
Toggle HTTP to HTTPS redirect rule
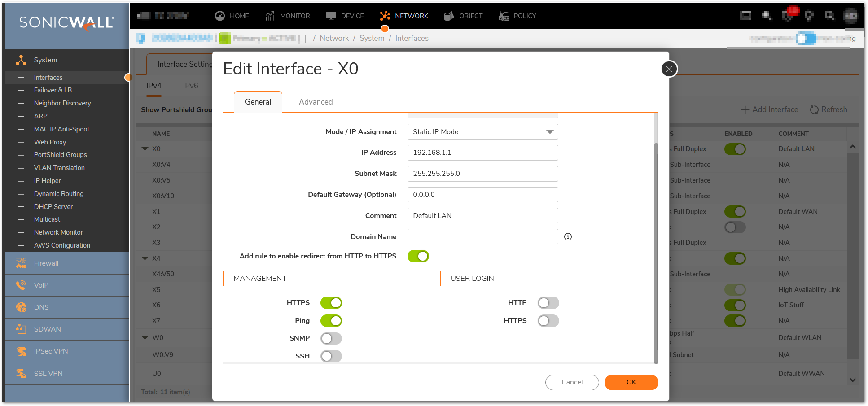[x=418, y=256]
